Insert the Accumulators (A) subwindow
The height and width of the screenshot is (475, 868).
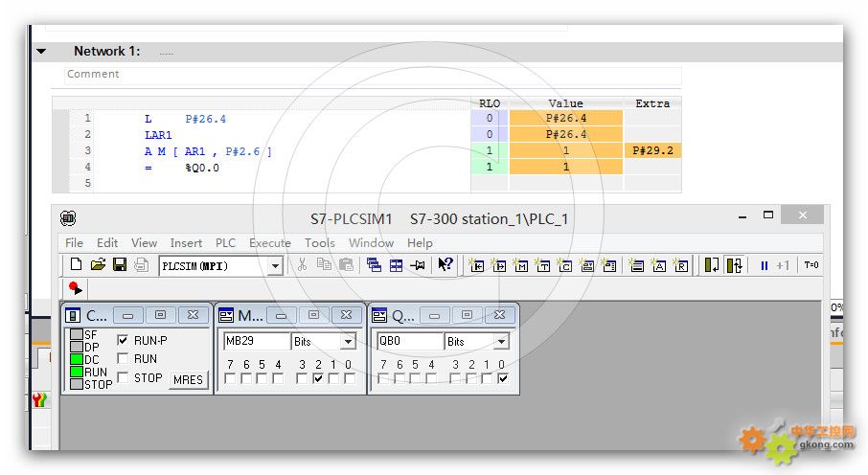(659, 265)
